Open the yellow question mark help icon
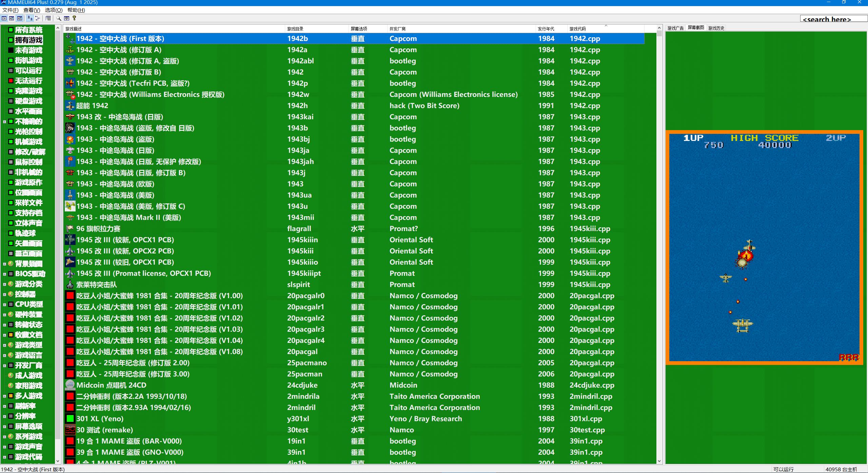This screenshot has height=473, width=868. (74, 18)
